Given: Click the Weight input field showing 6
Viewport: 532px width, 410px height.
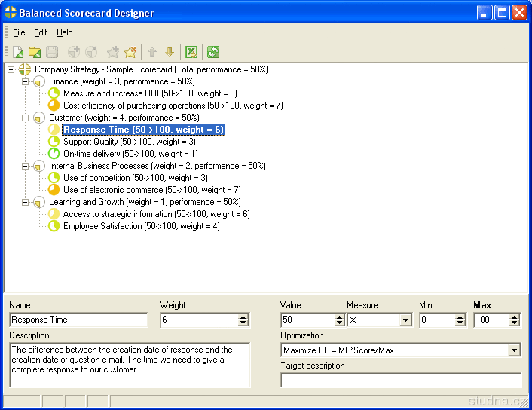Looking at the screenshot, I should pyautogui.click(x=199, y=320).
